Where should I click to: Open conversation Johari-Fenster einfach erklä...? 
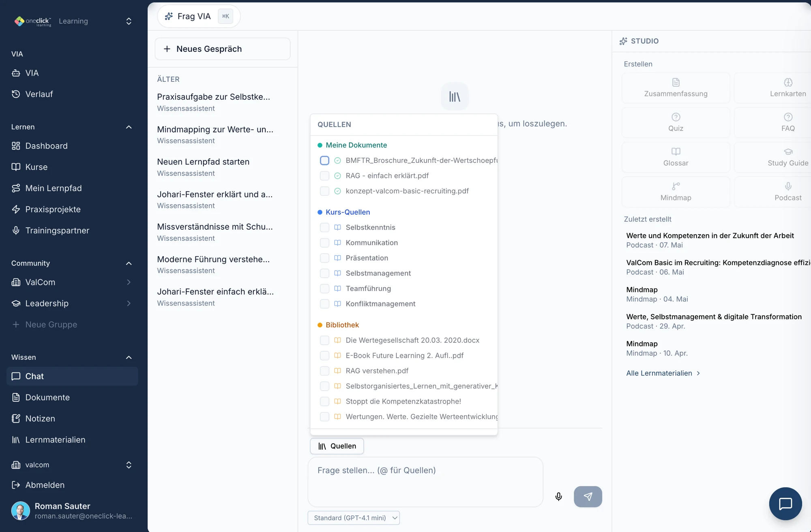222,297
